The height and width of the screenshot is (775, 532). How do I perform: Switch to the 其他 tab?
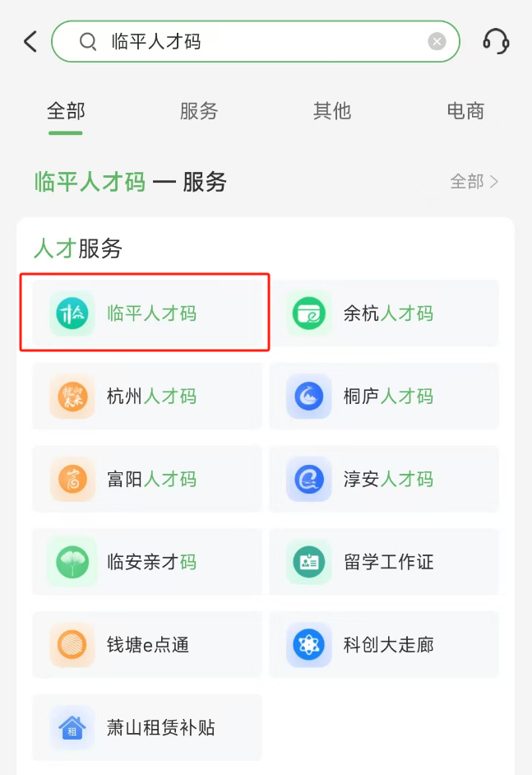(332, 111)
